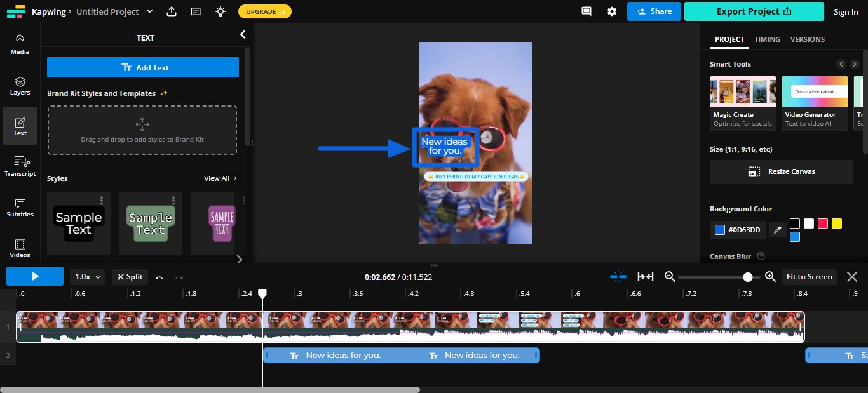
Task: Switch to the TIMING tab
Action: click(766, 39)
